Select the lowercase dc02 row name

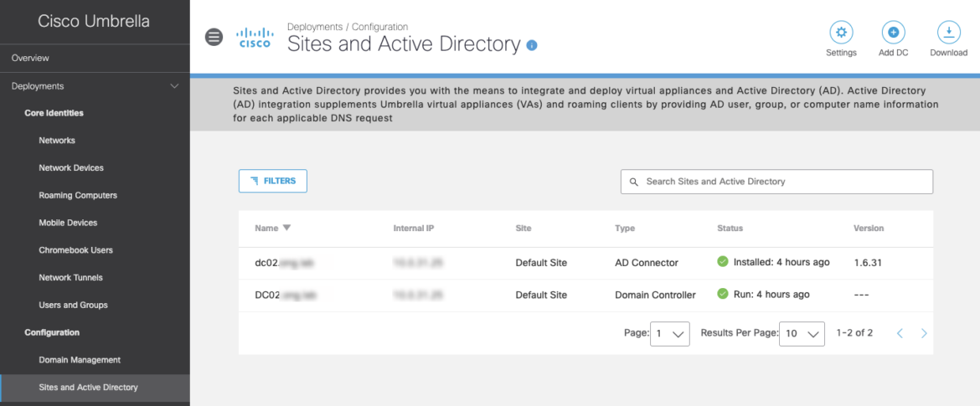click(284, 263)
